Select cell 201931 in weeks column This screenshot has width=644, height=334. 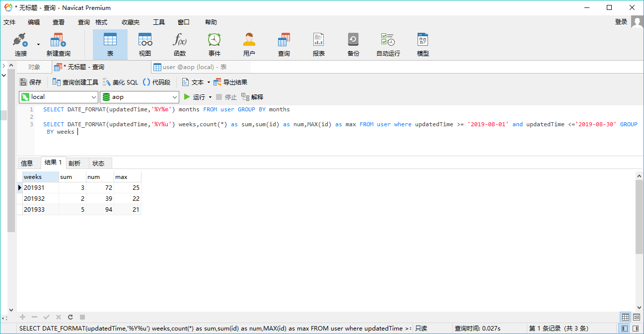click(x=41, y=188)
